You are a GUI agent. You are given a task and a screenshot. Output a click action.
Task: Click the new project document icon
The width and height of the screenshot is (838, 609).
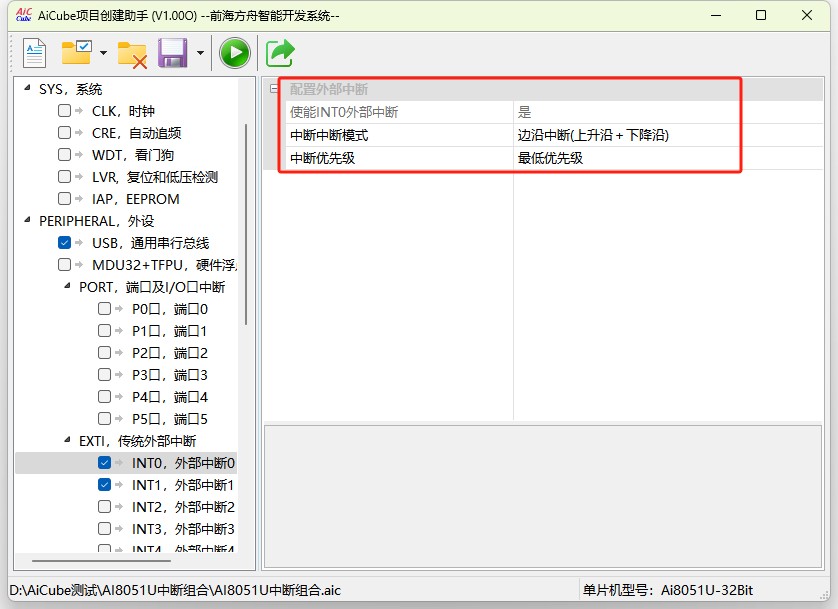click(34, 53)
